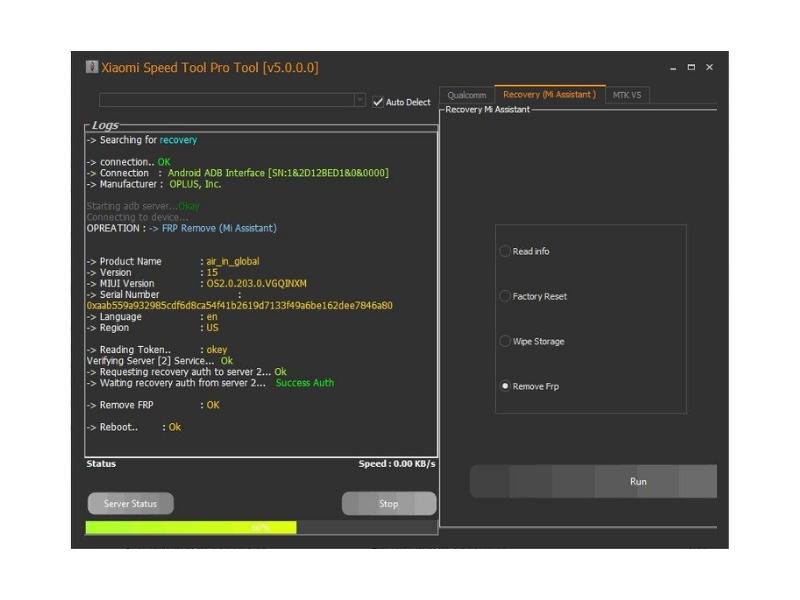Image resolution: width=800 pixels, height=600 pixels.
Task: Select the Remove Frp radio button
Action: [505, 386]
